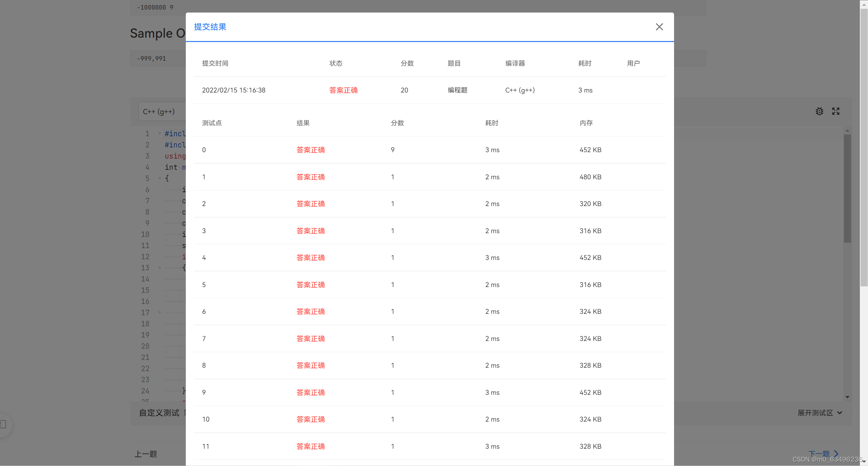The width and height of the screenshot is (868, 466).
Task: Fold the code block at line 17
Action: [160, 312]
